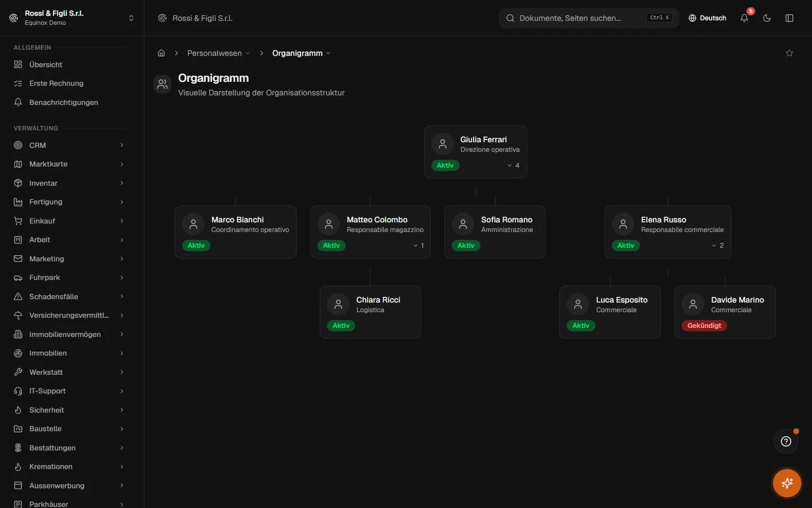The height and width of the screenshot is (508, 812).
Task: Click the Schadensfälle warning triangle icon
Action: [x=18, y=296]
